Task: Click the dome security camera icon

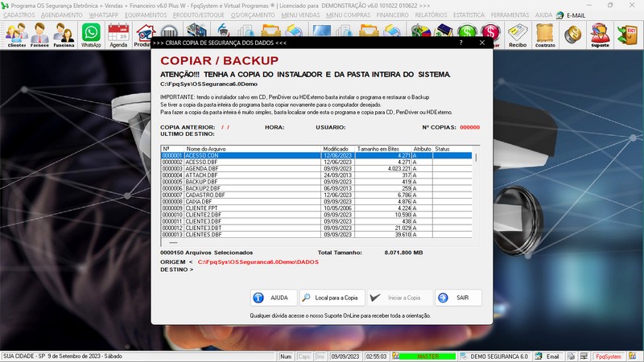Action: click(223, 31)
